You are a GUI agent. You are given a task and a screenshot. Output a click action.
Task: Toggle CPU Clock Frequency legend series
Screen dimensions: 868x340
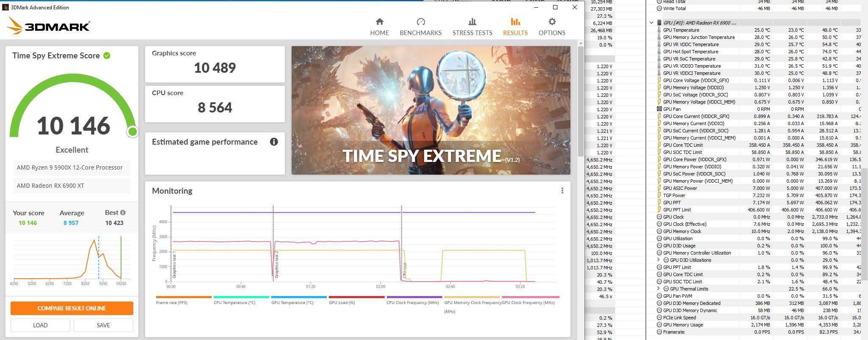414,300
